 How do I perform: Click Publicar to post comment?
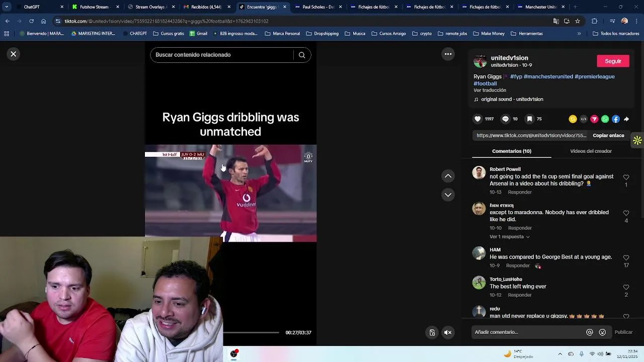623,332
